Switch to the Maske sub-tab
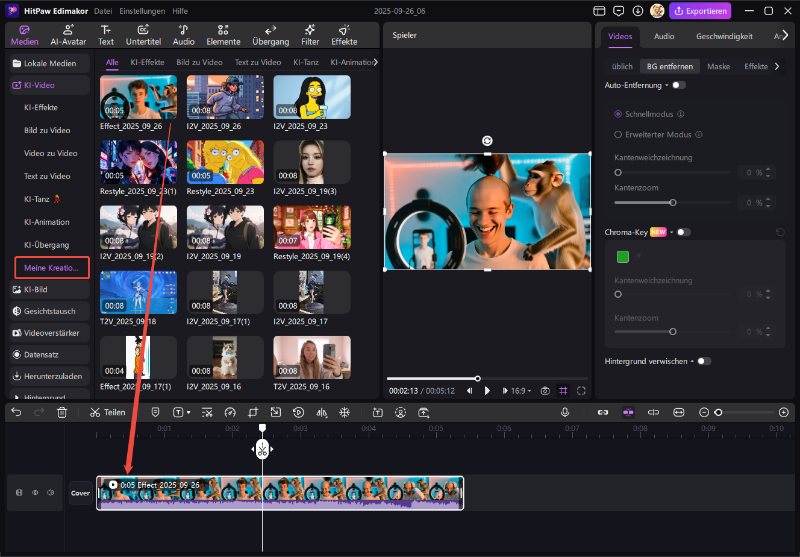Viewport: 800px width, 557px height. coord(718,66)
